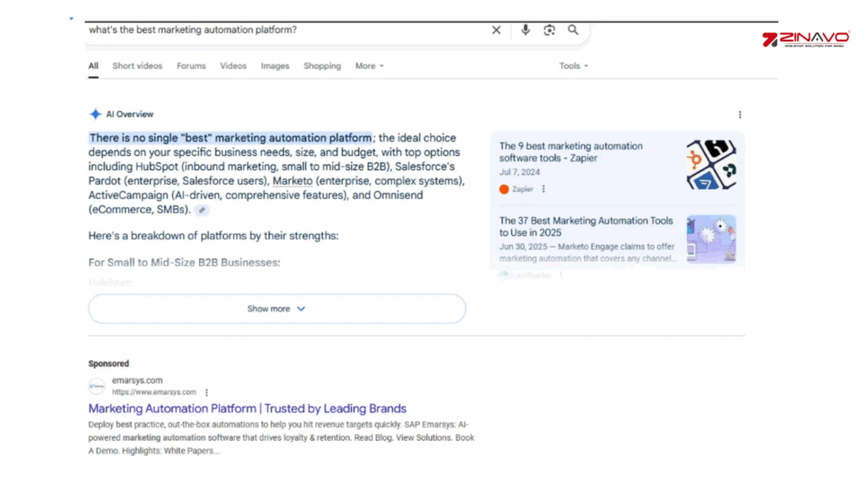Image resolution: width=868 pixels, height=488 pixels.
Task: Click the microphone voice search icon
Action: point(526,30)
